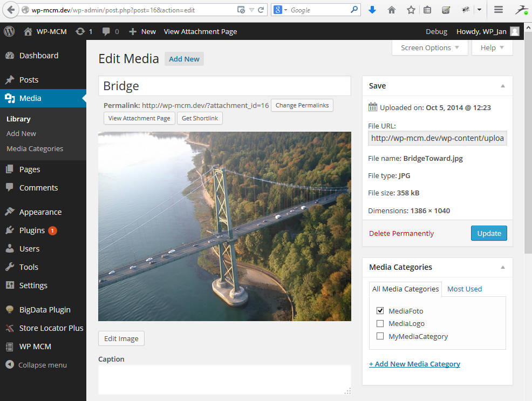
Task: Open the Firefox hamburger menu
Action: click(x=499, y=10)
